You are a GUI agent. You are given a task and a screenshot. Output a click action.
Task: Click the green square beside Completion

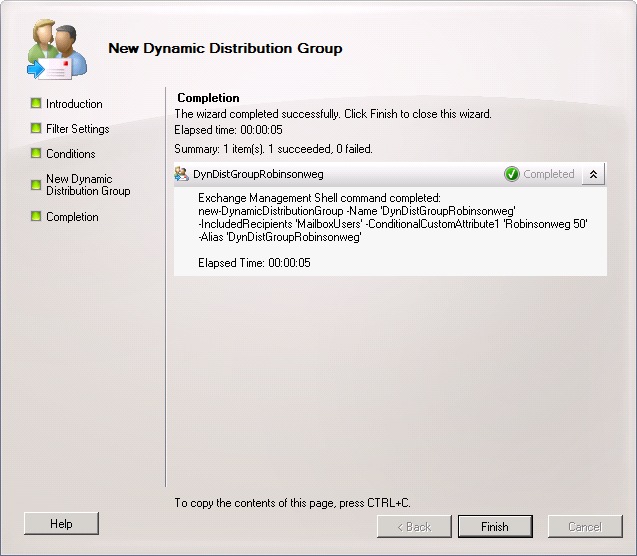[36, 216]
